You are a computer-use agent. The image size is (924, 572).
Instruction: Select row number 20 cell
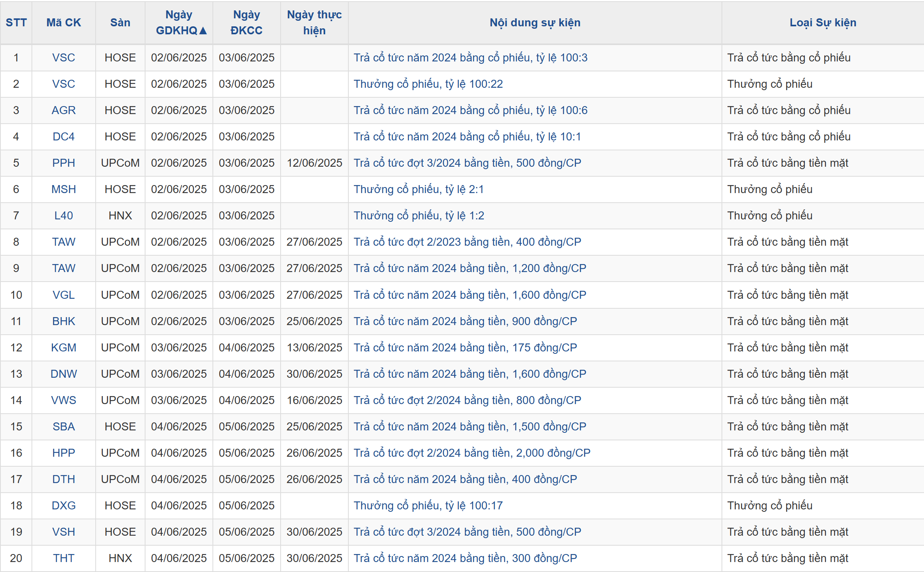[x=16, y=558]
